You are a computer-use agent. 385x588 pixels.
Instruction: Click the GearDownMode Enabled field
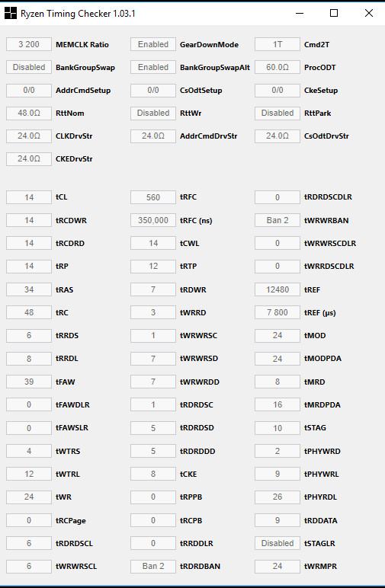tap(153, 44)
